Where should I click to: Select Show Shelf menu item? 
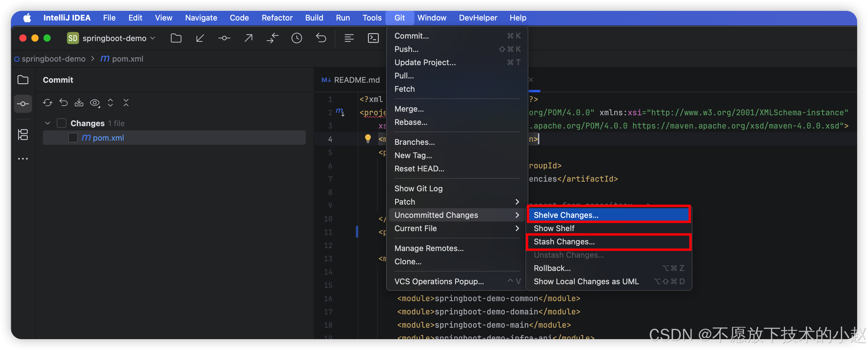coord(608,228)
